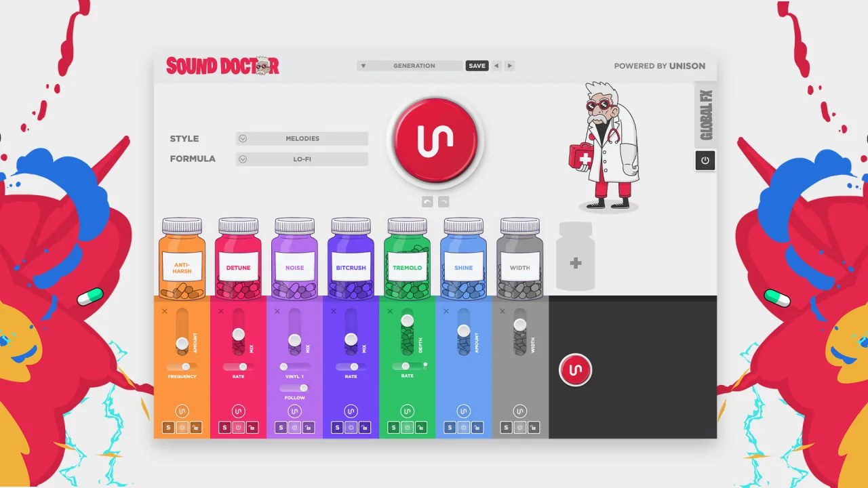Image resolution: width=868 pixels, height=488 pixels.
Task: Click the Sound Doctor logo
Action: tap(222, 66)
